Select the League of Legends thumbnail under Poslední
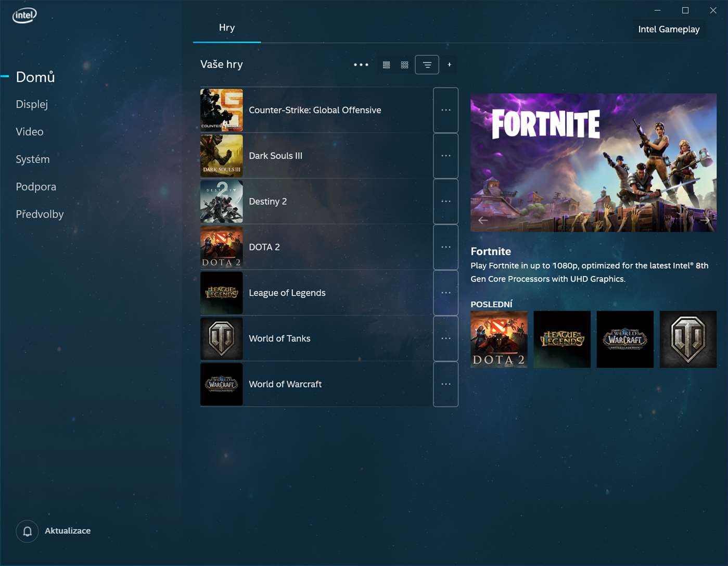 coord(561,339)
